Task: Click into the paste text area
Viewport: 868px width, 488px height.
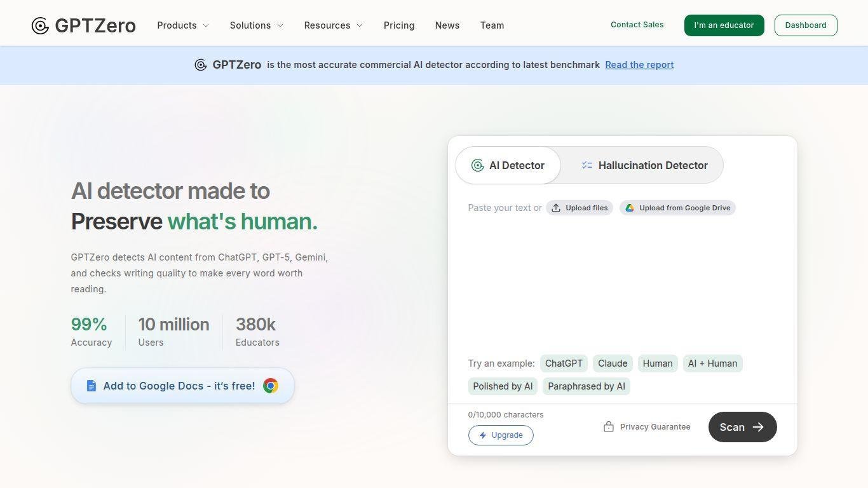Action: coord(622,280)
